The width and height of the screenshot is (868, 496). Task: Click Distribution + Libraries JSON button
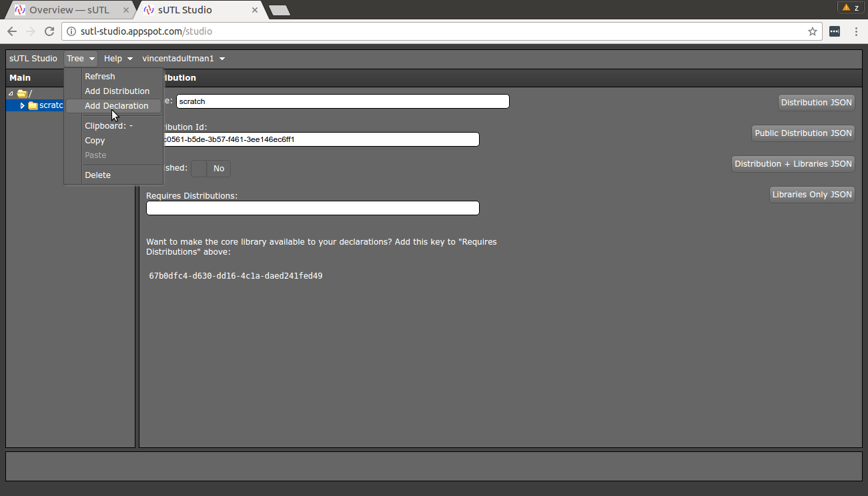coord(793,164)
